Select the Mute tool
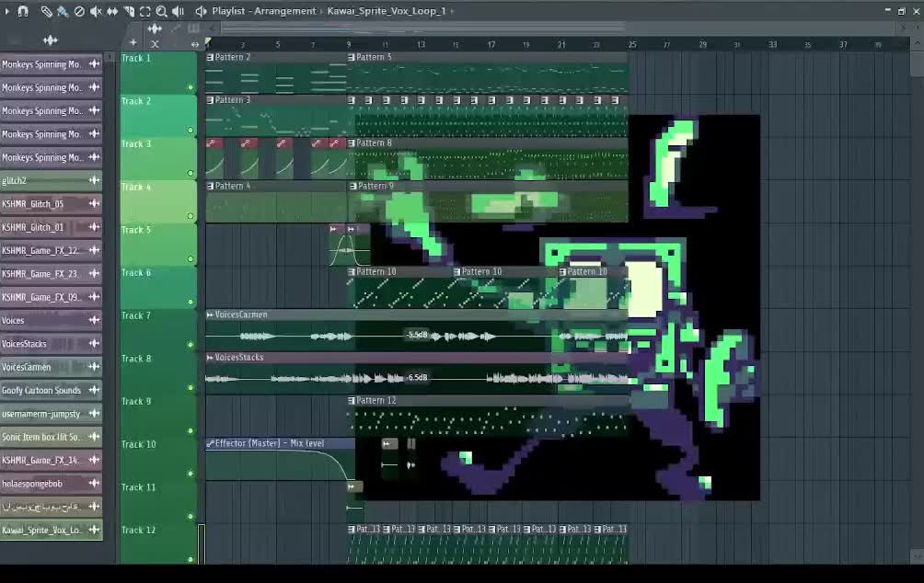Screen dimensions: 924x583 pyautogui.click(x=96, y=11)
